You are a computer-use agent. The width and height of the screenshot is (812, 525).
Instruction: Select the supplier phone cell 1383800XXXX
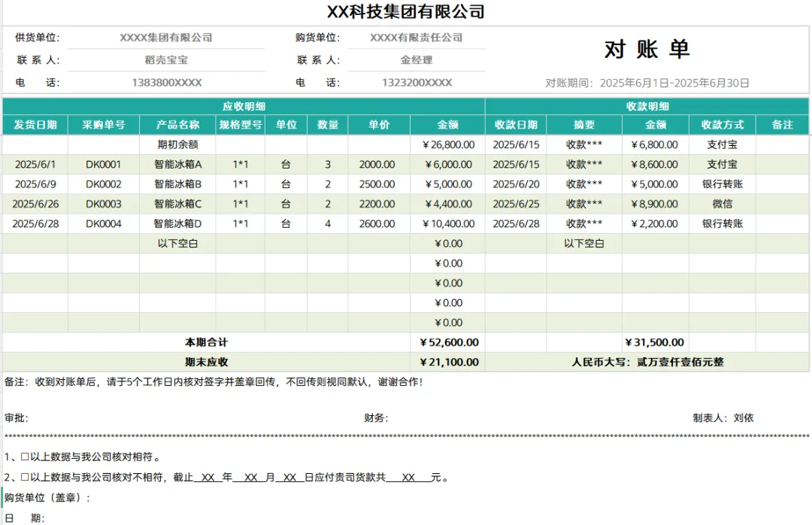click(166, 83)
